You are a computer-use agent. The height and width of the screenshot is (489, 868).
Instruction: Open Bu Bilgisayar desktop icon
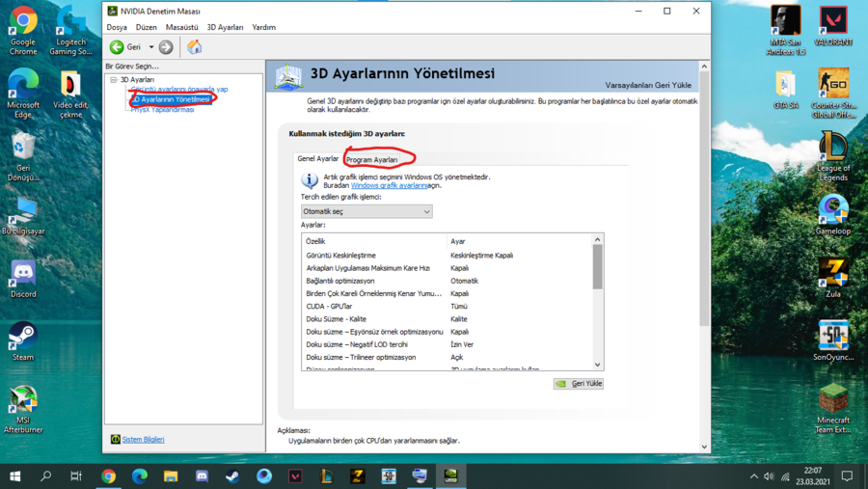click(x=23, y=217)
